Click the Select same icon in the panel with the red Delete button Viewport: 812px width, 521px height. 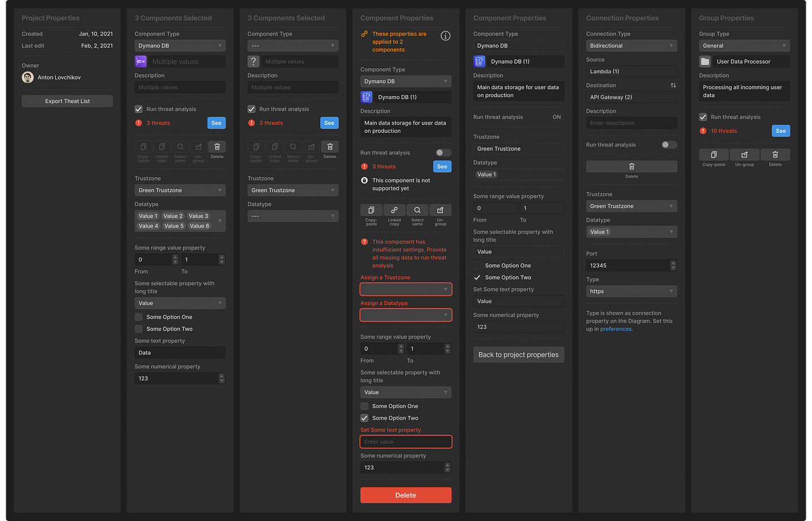pyautogui.click(x=417, y=210)
